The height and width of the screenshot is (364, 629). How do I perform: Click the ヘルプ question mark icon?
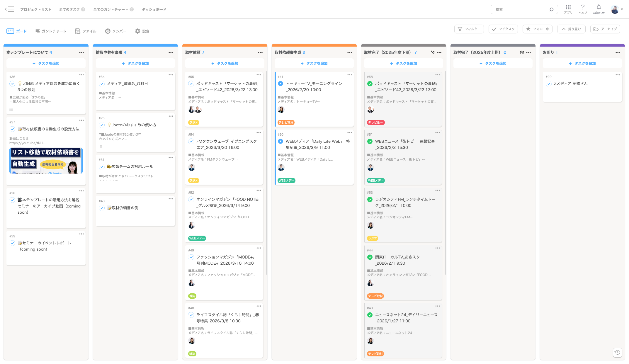(x=583, y=7)
